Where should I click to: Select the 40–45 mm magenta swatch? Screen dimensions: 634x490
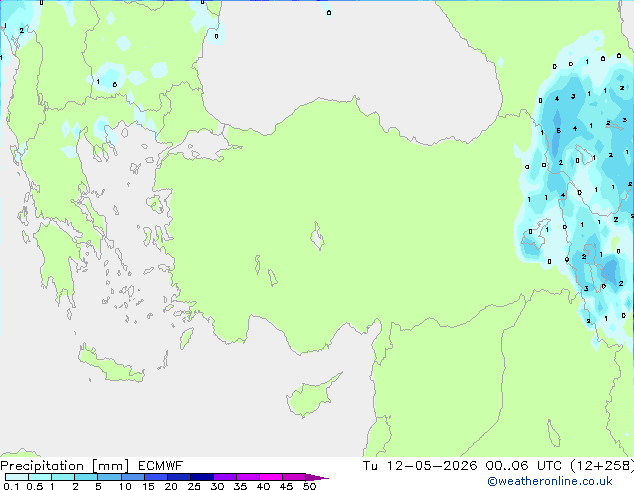(x=271, y=477)
